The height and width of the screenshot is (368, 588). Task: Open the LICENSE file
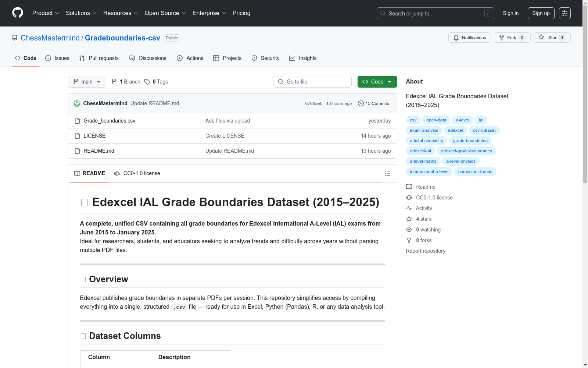click(94, 136)
